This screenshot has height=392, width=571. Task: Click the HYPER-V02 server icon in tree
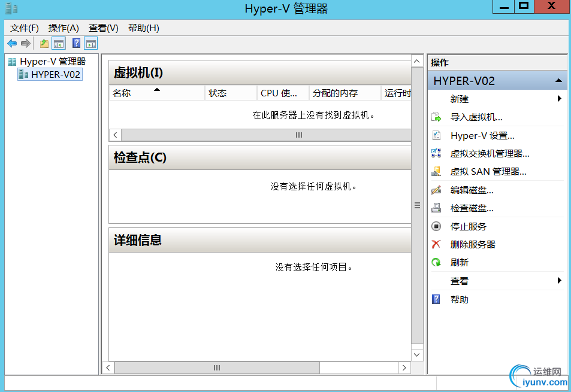23,75
